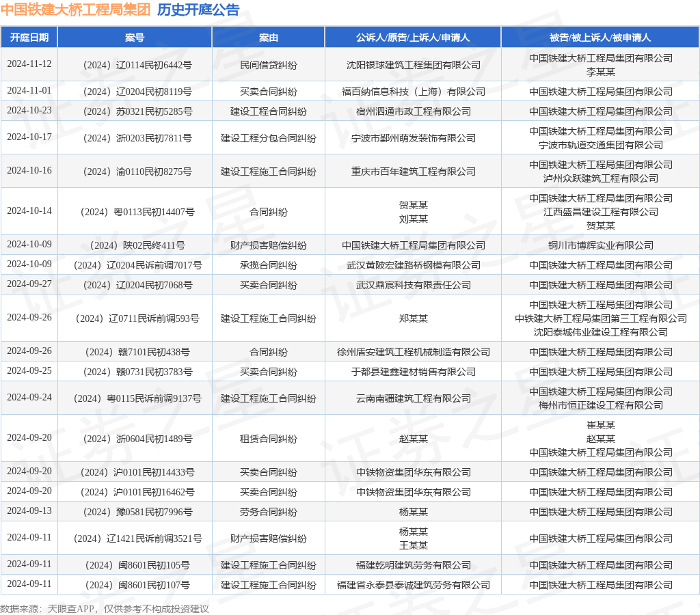
Task: Click the 被告/被上诉人/被申请人 column header
Action: pos(600,38)
